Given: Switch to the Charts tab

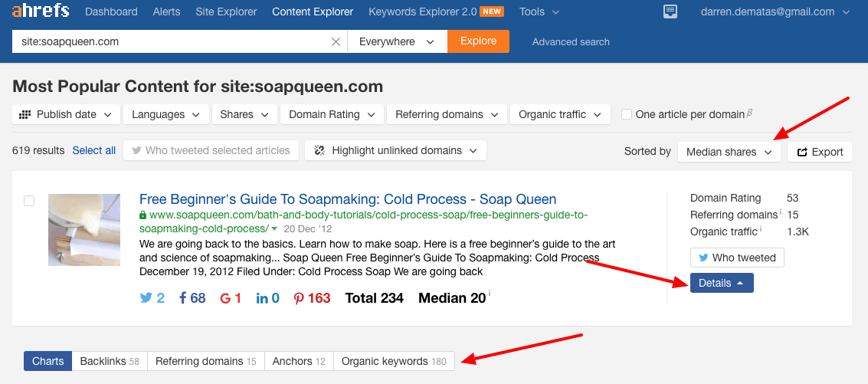Looking at the screenshot, I should (48, 361).
